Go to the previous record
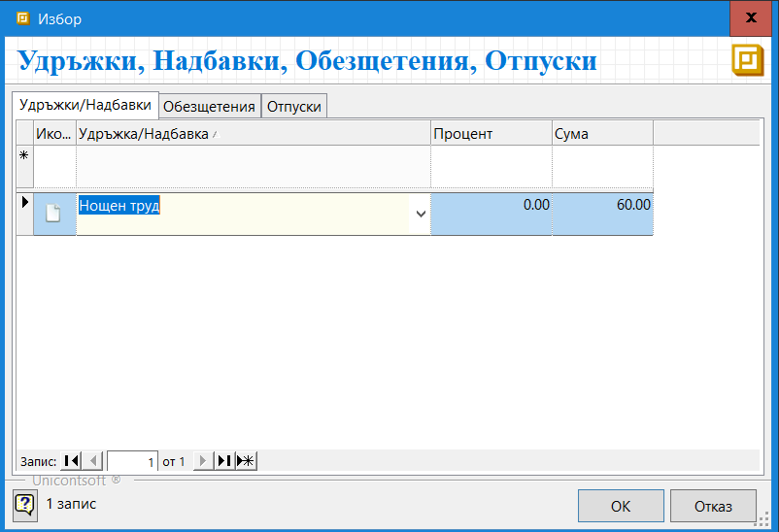This screenshot has width=779, height=532. tap(92, 461)
